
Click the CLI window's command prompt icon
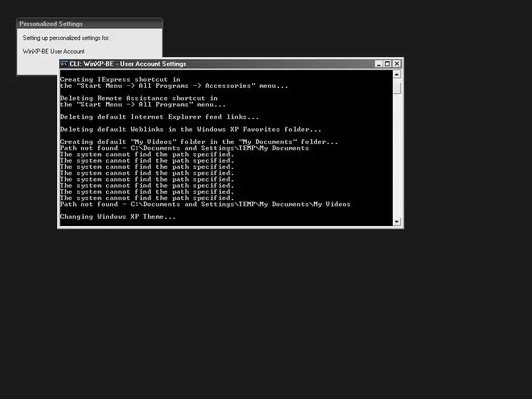tap(64, 64)
